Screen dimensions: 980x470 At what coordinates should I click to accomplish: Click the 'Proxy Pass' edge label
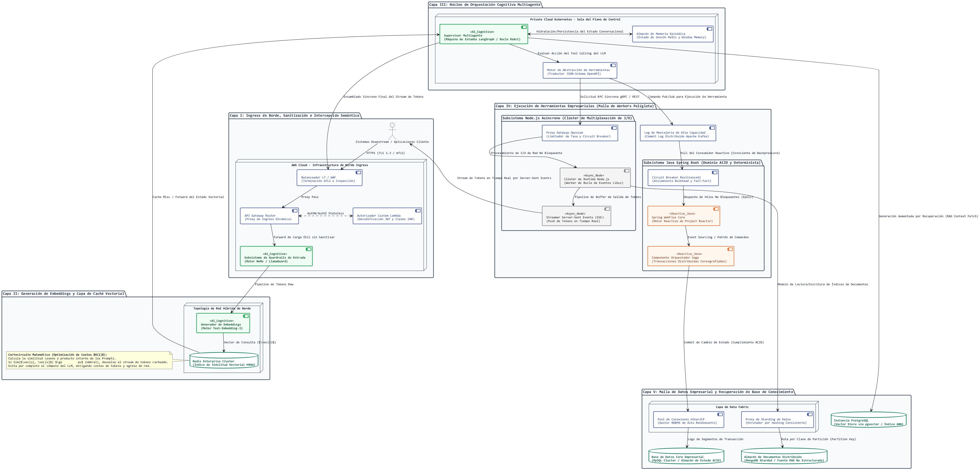pyautogui.click(x=310, y=197)
